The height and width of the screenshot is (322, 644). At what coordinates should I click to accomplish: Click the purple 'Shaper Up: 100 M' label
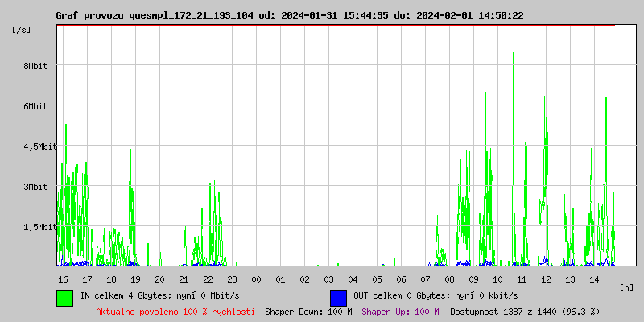(400, 312)
